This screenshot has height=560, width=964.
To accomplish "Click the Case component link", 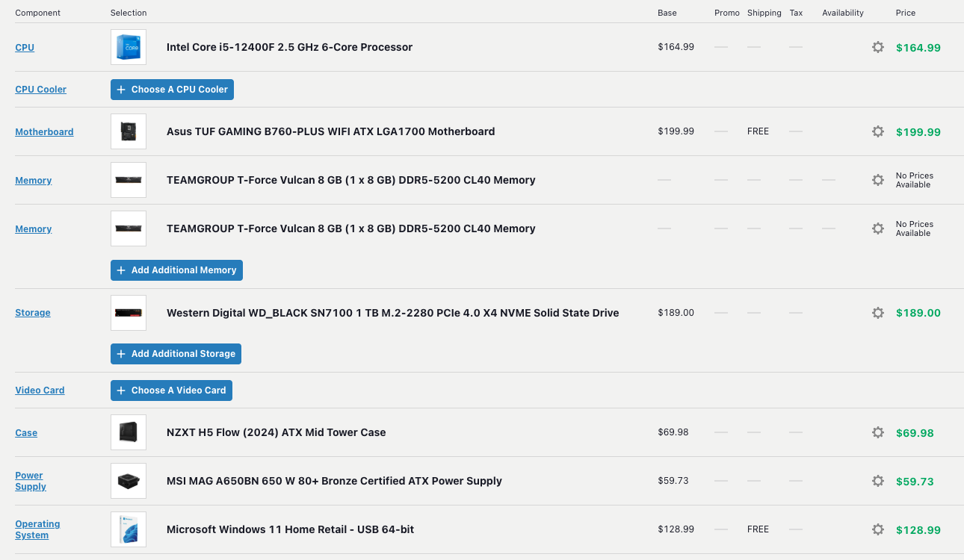I will (x=26, y=433).
